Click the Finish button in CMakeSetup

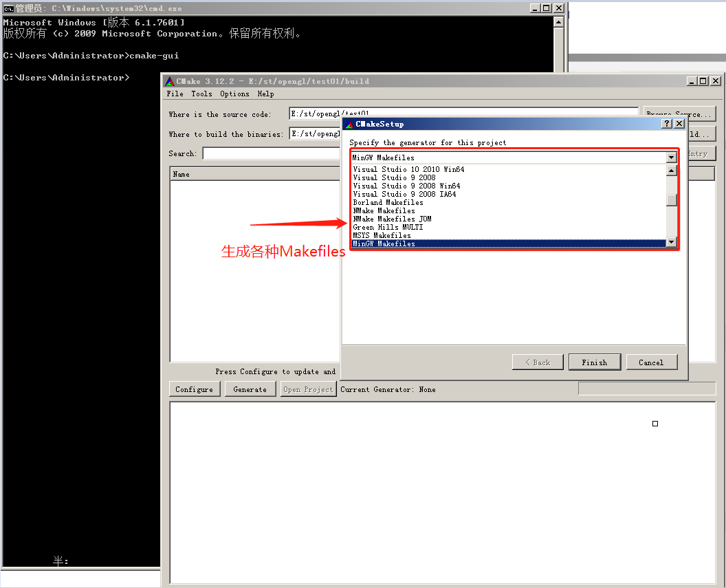click(594, 362)
